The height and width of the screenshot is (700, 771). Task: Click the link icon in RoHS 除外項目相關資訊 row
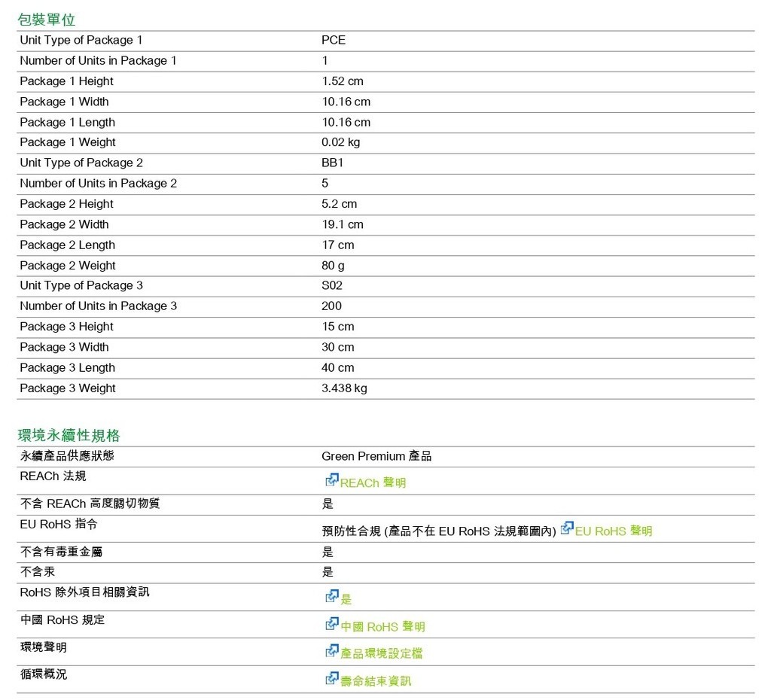click(x=331, y=597)
